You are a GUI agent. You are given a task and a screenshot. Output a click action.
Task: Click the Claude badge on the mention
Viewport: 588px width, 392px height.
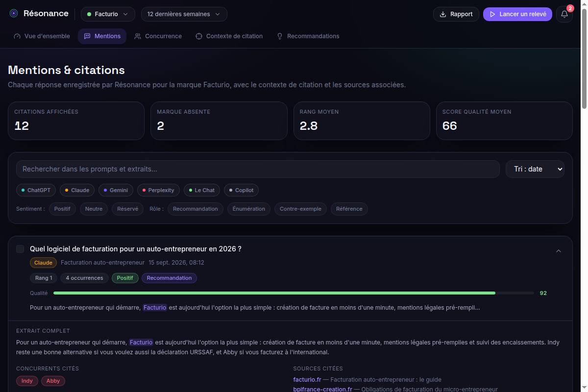pos(43,263)
